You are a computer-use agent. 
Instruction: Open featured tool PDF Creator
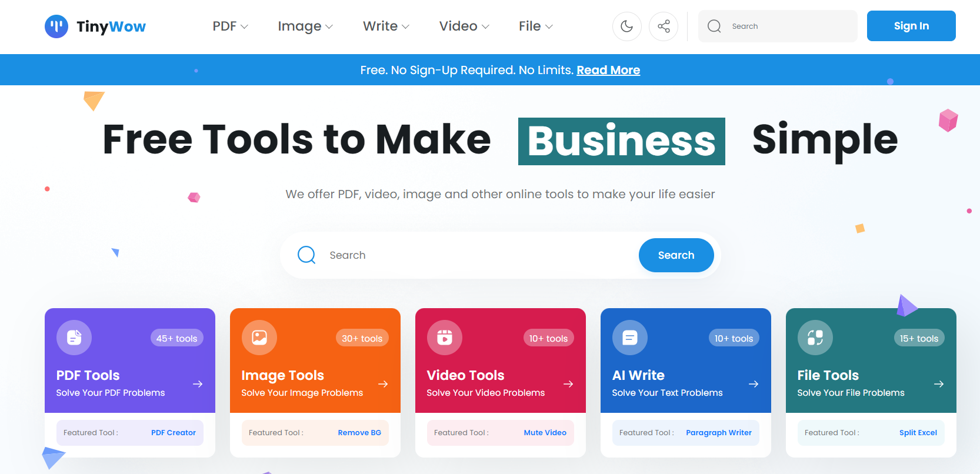(174, 432)
